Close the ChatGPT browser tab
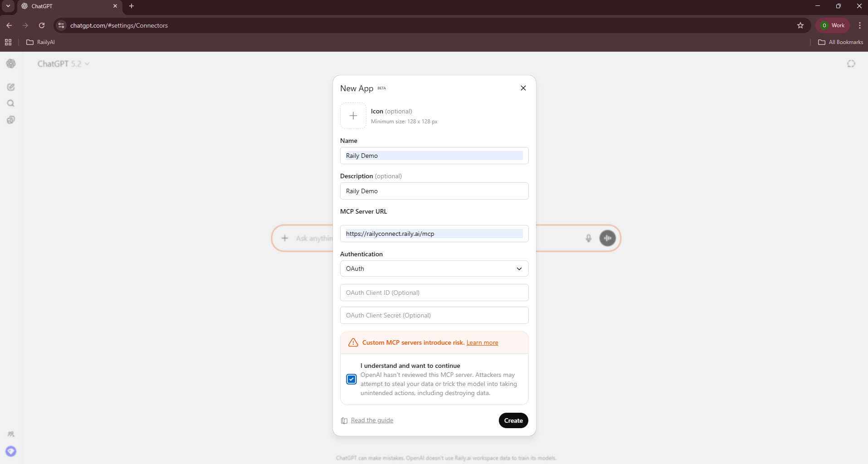This screenshot has width=868, height=464. [x=115, y=6]
